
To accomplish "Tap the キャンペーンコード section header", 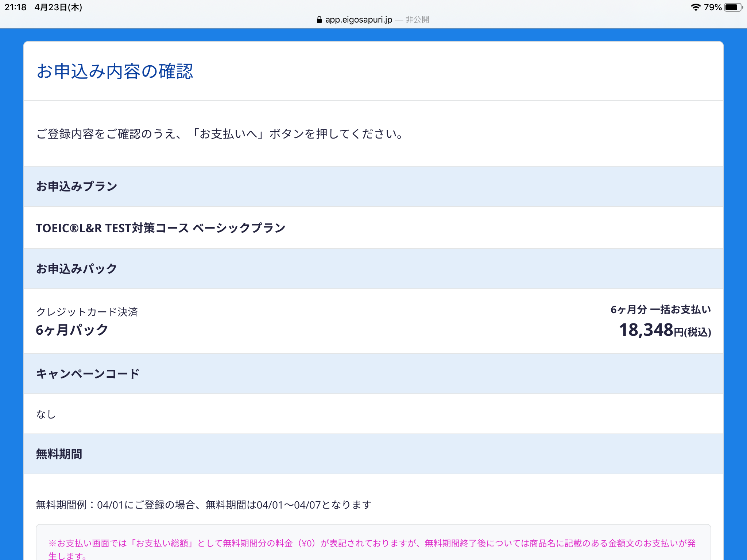I will [x=373, y=374].
